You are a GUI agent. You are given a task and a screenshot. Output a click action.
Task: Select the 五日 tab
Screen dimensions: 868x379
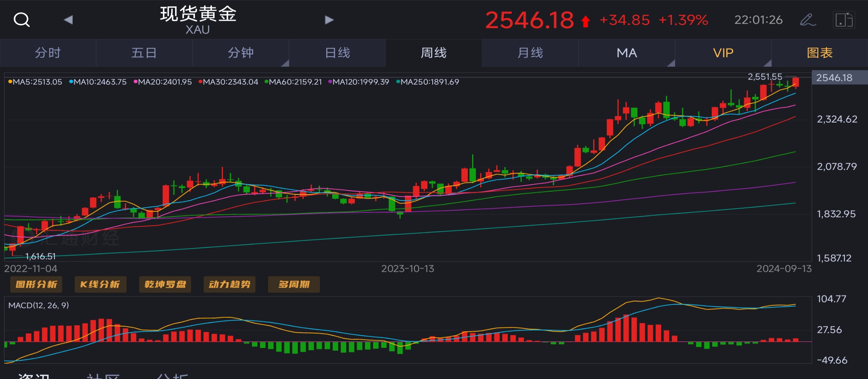click(144, 53)
